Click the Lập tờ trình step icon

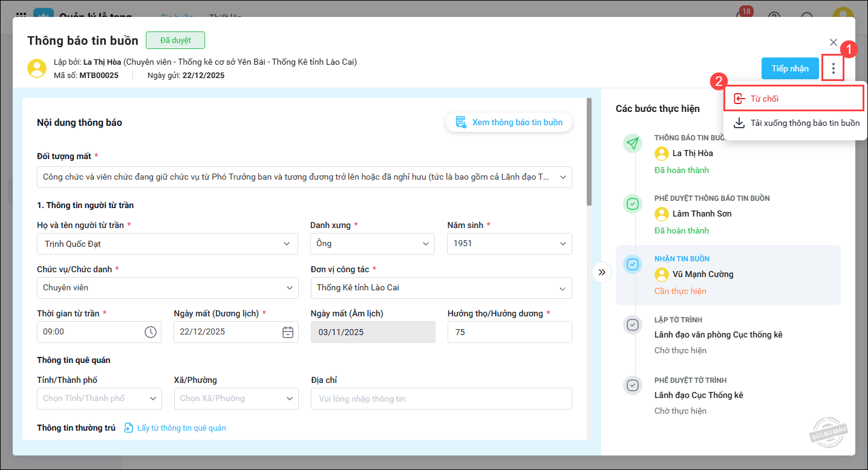click(633, 325)
